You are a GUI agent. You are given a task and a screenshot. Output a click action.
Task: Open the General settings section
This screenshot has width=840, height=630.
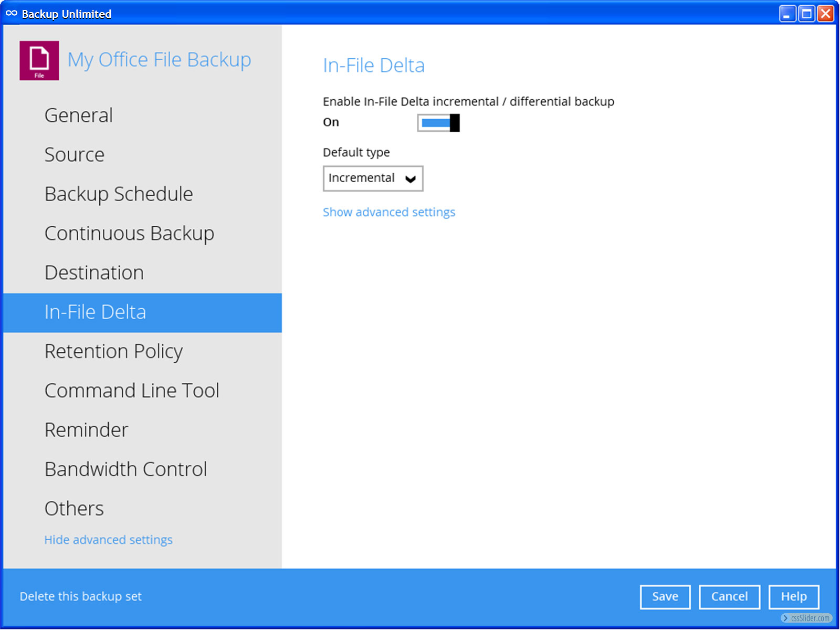(x=78, y=115)
